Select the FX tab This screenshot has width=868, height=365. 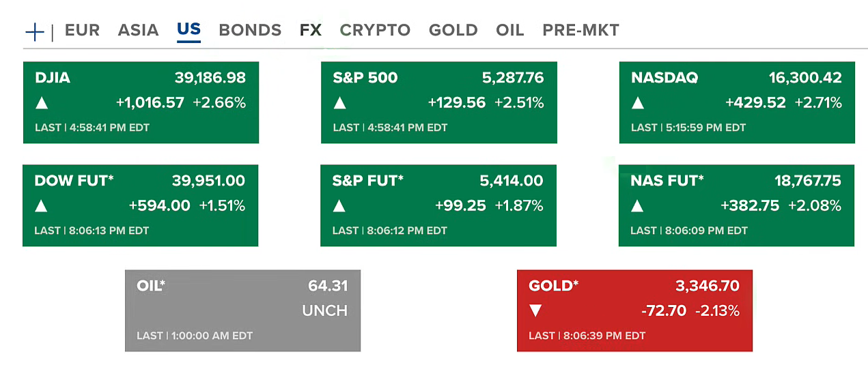tap(311, 31)
